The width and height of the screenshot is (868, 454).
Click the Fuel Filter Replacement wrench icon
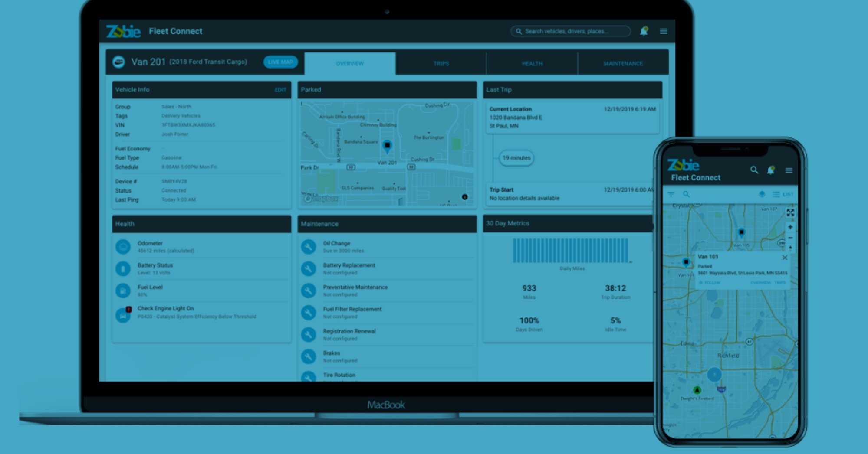(x=309, y=313)
